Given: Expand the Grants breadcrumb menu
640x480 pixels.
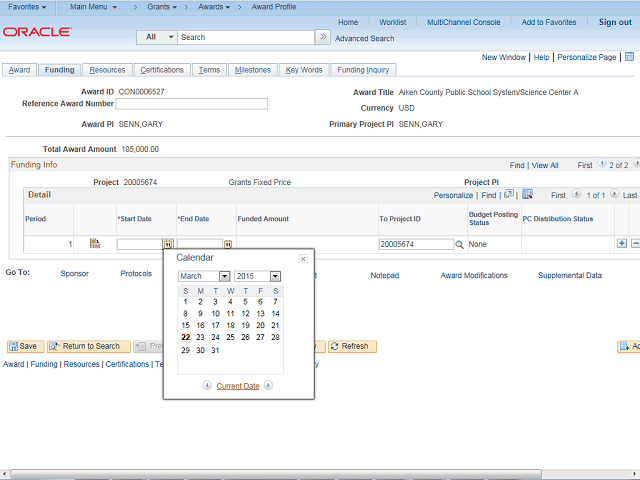Looking at the screenshot, I should pos(162,7).
